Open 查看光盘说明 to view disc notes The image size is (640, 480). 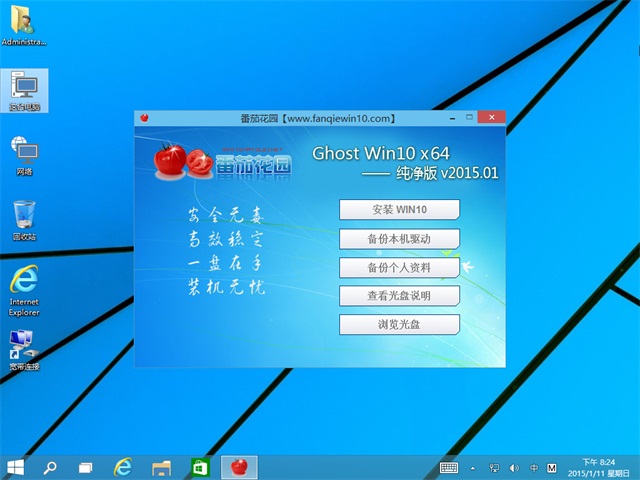[x=399, y=296]
